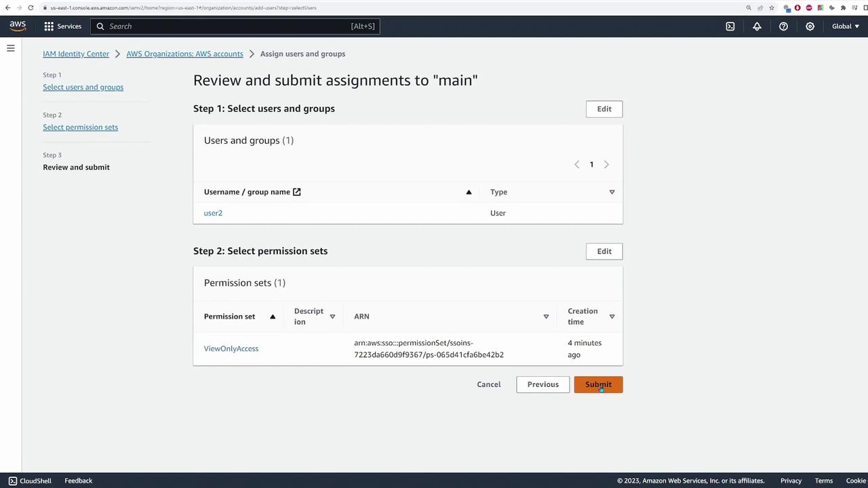Open the notifications bell
The height and width of the screenshot is (488, 868).
click(757, 26)
